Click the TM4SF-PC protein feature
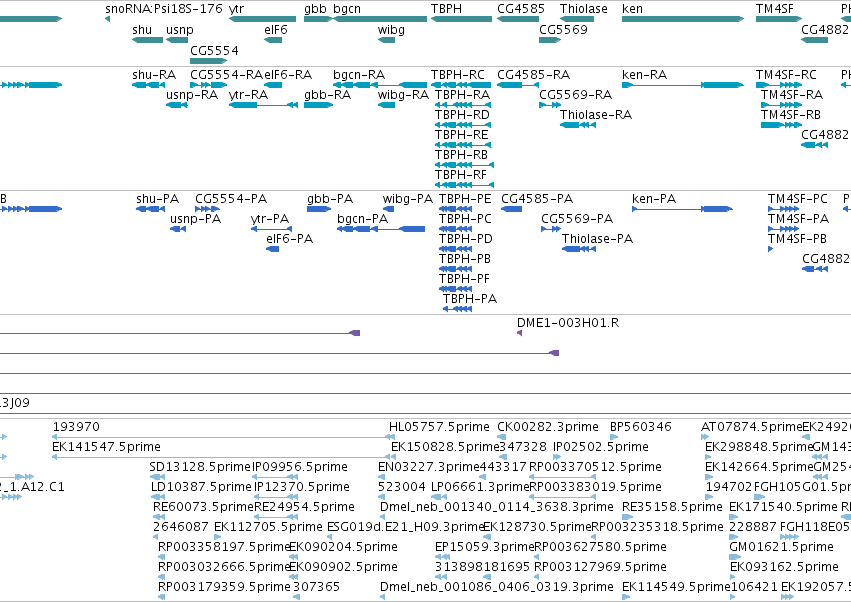Viewport: 851px width, 602px height. pos(783,209)
